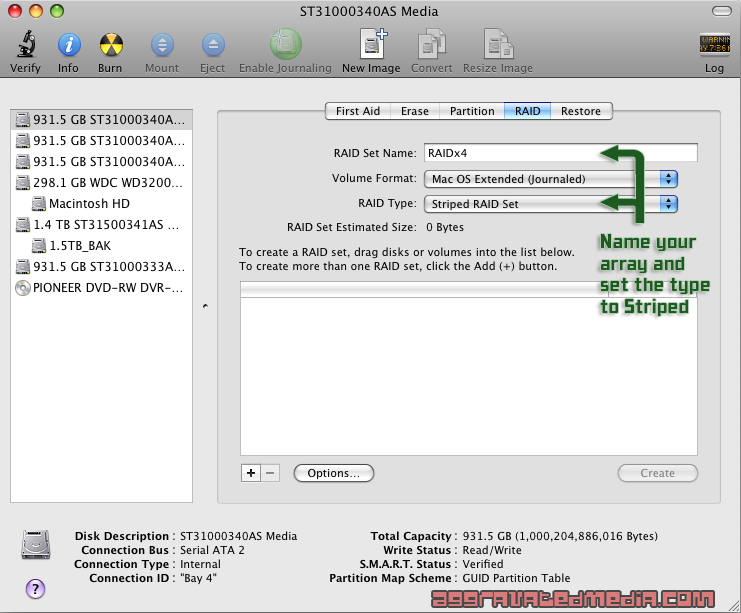This screenshot has height=613, width=741.
Task: Switch to the First Aid tab
Action: point(358,111)
